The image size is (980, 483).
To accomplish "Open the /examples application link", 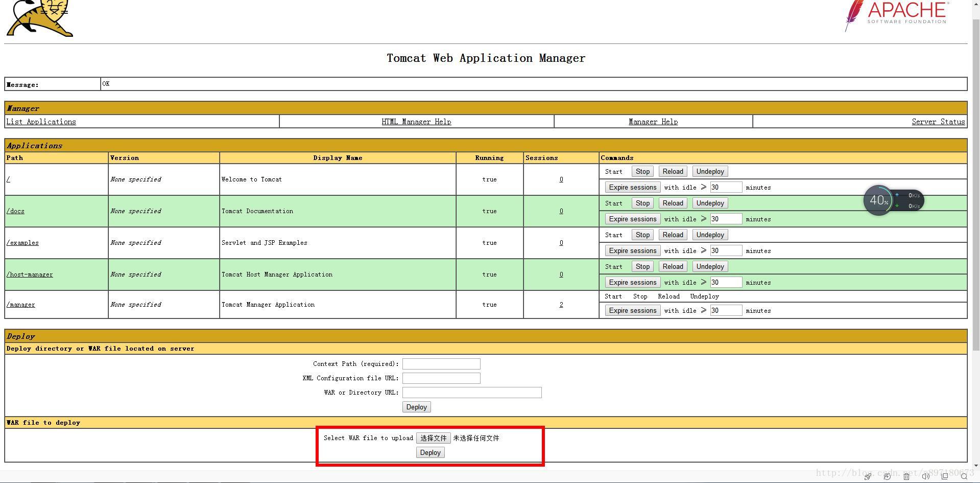I will pyautogui.click(x=22, y=243).
